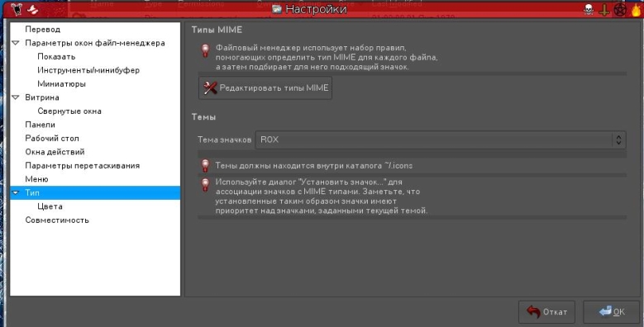This screenshot has width=644, height=327.
Task: Click the inverted cross title bar icon
Action: (604, 10)
